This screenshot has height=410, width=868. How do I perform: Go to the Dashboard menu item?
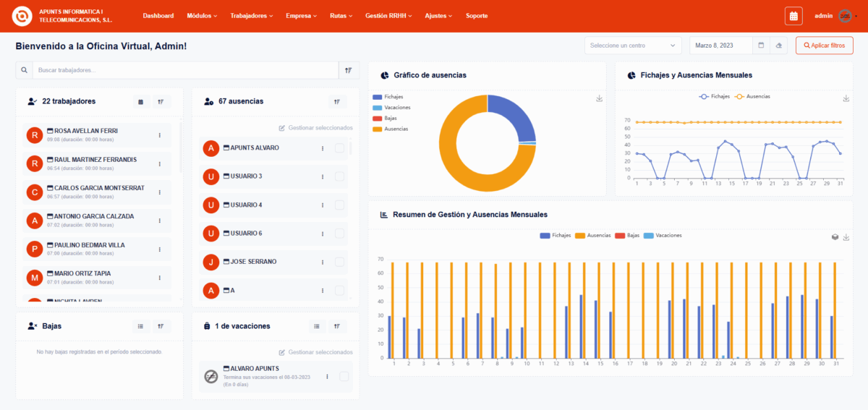pos(158,16)
